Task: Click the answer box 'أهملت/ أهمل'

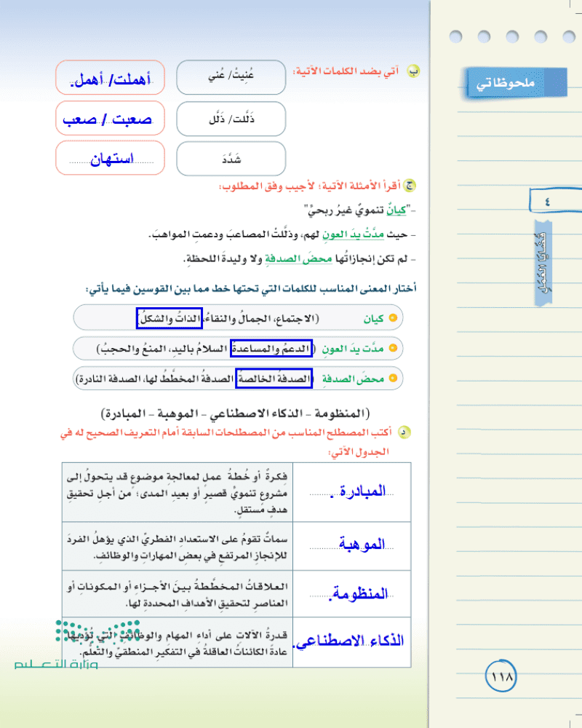Action: click(x=111, y=78)
